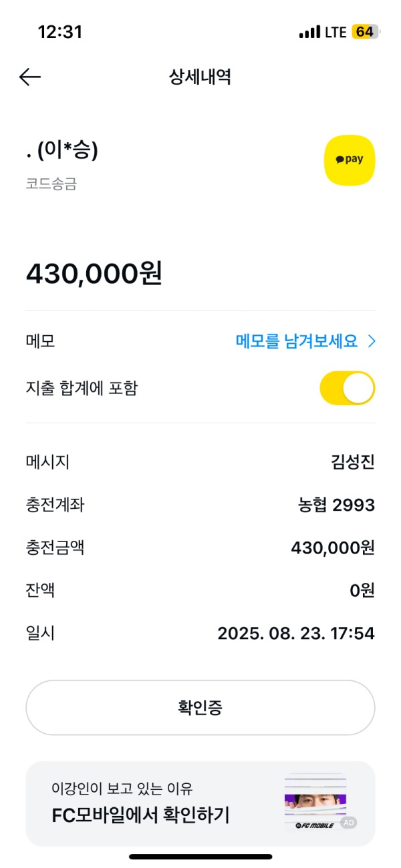The image size is (401, 868).
Task: Tap the battery level indicator
Action: coord(366,32)
